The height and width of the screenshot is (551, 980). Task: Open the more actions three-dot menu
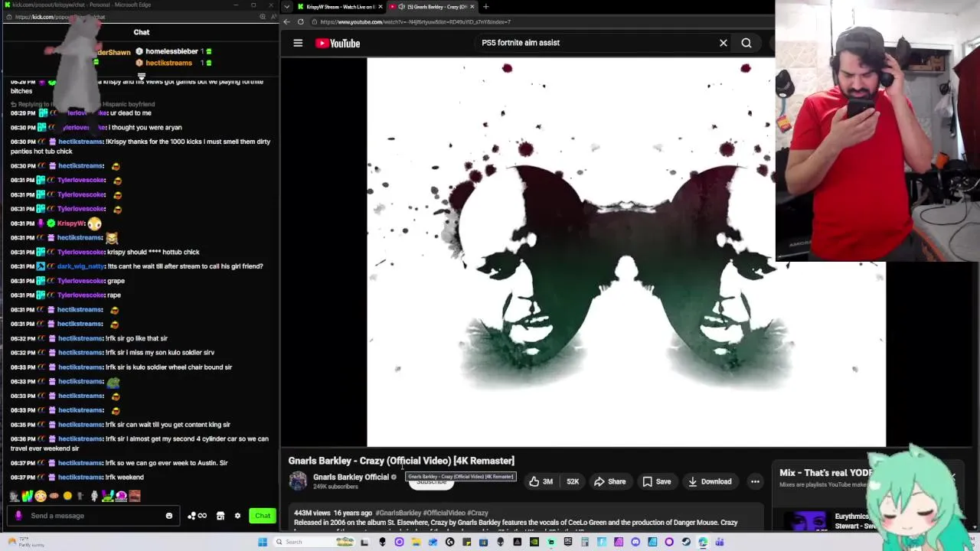click(x=755, y=481)
